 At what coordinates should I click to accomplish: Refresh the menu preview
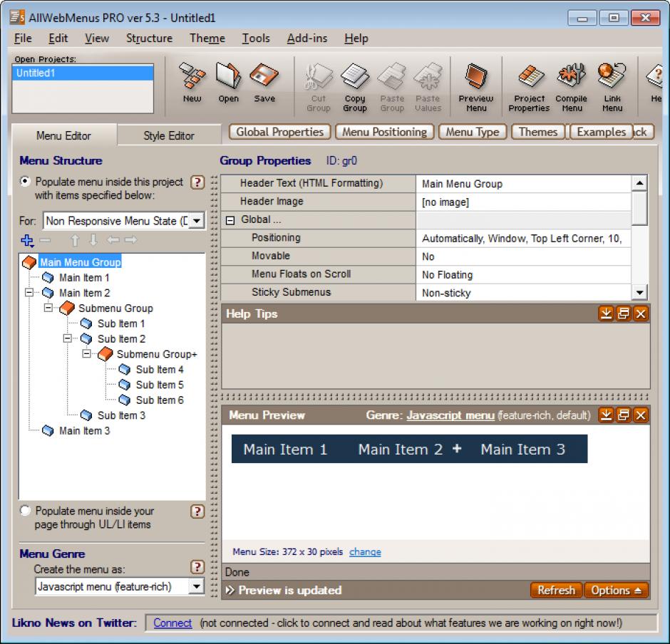pos(557,591)
